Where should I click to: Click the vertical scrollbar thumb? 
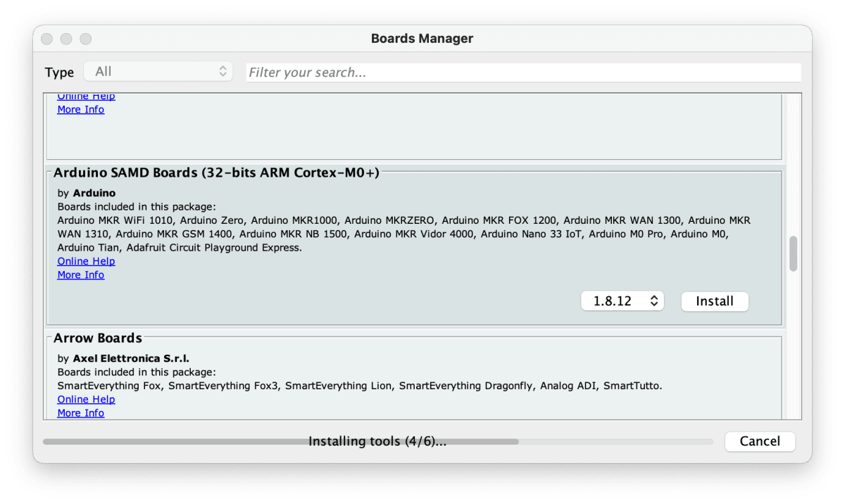(x=794, y=254)
